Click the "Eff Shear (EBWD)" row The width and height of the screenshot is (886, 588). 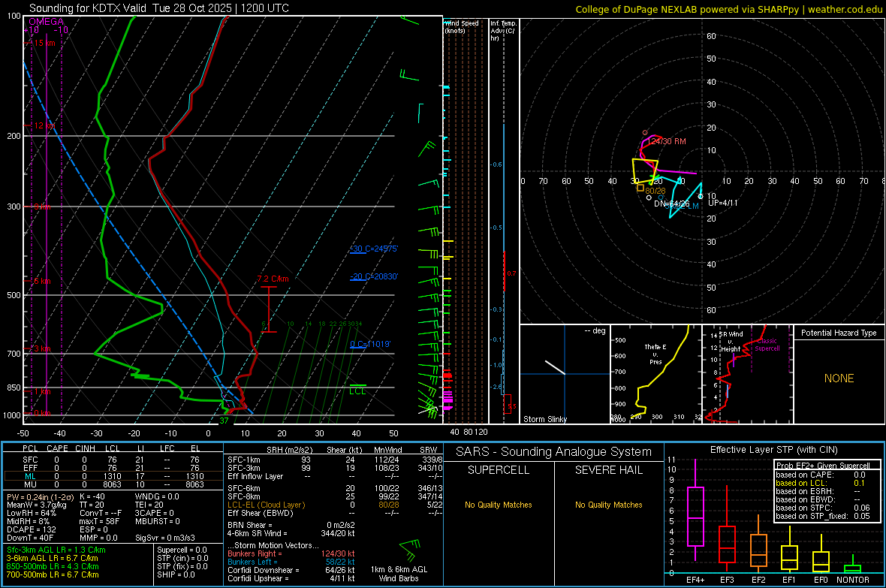coord(335,513)
